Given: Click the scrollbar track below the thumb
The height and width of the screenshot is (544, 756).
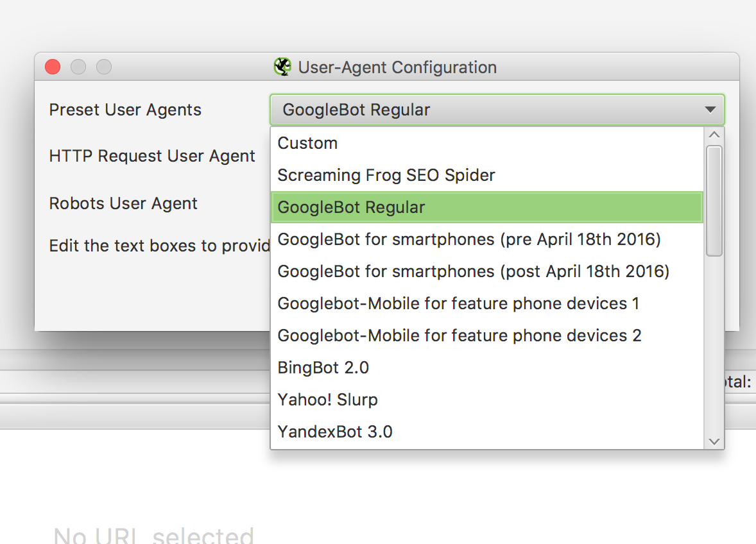Looking at the screenshot, I should point(714,346).
